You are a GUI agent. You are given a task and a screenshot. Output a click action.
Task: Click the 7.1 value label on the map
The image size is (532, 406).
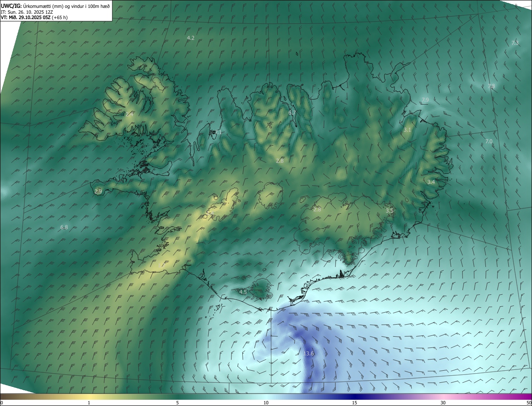[x=218, y=132]
